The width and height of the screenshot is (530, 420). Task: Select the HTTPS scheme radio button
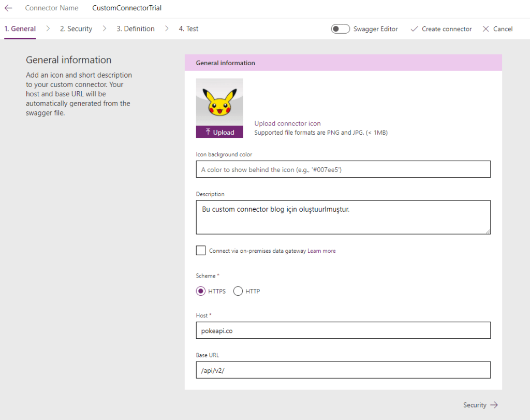coord(201,291)
